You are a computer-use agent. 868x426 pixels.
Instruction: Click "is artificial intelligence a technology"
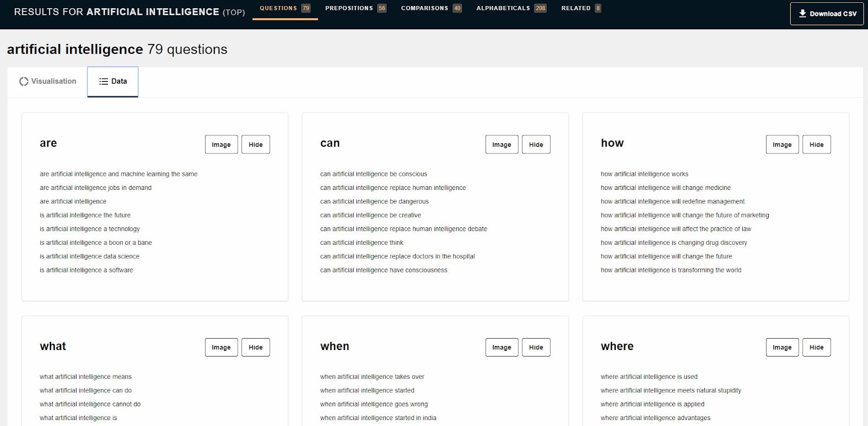90,229
